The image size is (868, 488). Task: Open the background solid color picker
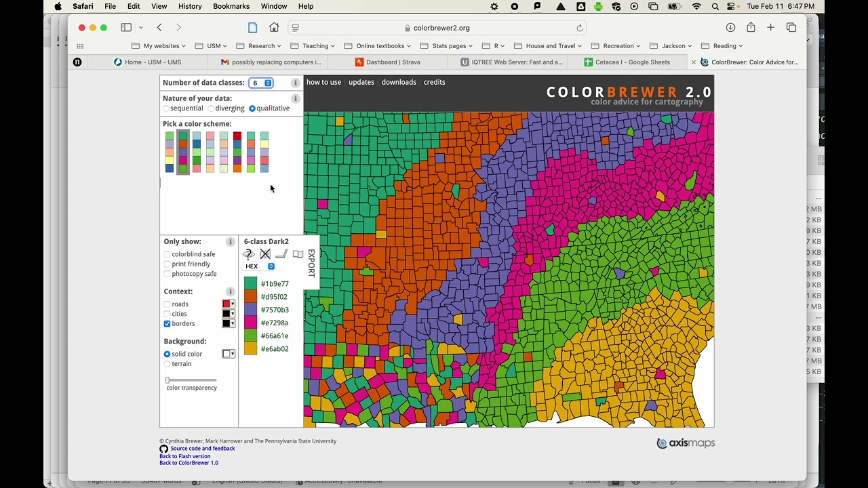pos(229,354)
